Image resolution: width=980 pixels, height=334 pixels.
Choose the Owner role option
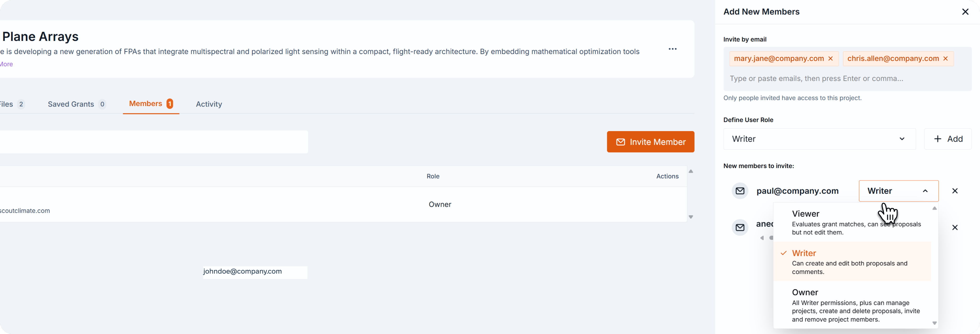[x=852, y=305]
